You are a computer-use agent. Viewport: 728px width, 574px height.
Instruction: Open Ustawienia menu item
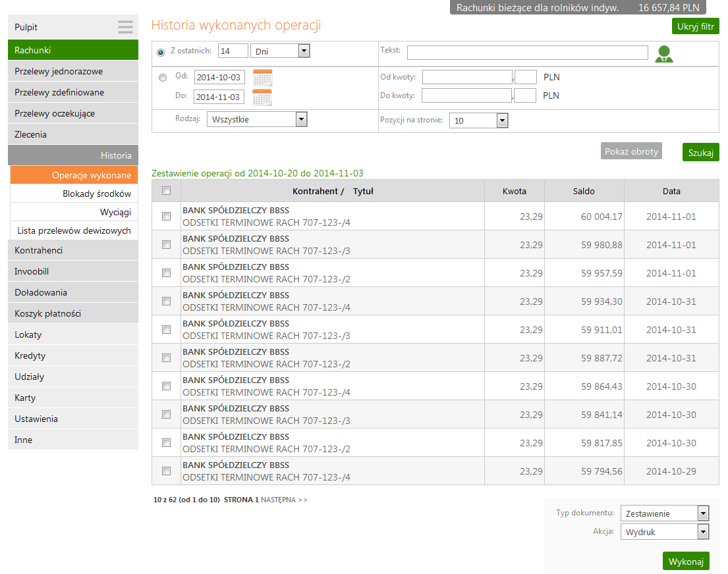[73, 419]
